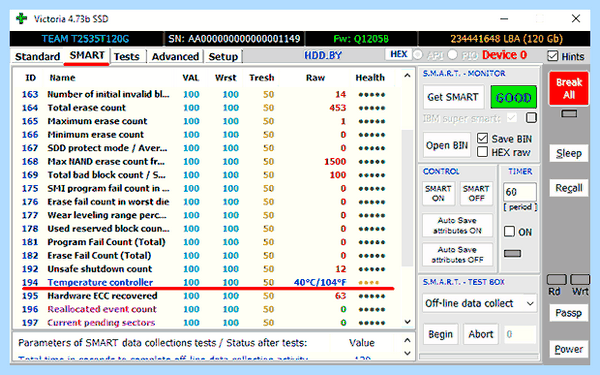This screenshot has height=375, width=600.
Task: Select row 194 Temperature controller
Action: click(207, 282)
